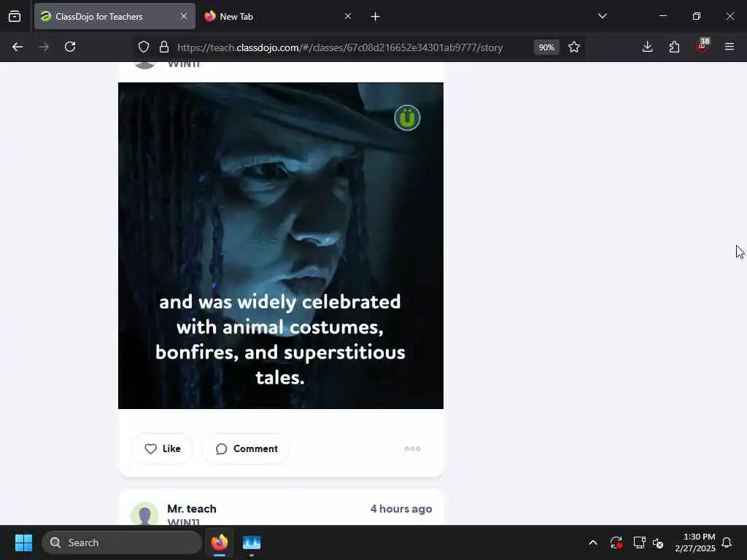The image size is (747, 560).
Task: Show hidden system tray icons
Action: point(593,542)
